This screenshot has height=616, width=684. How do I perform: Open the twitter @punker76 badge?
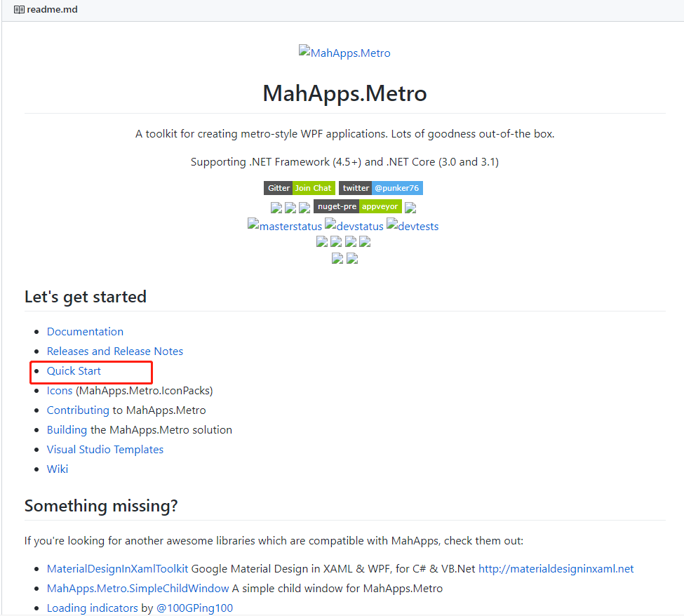click(x=381, y=188)
